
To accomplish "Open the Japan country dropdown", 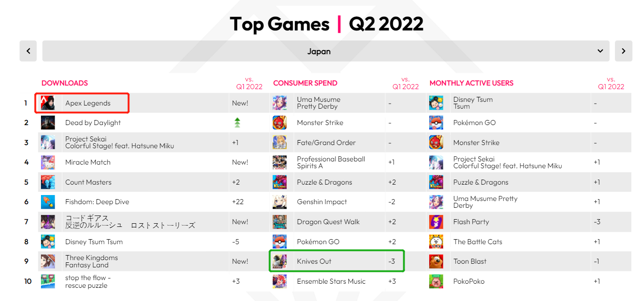I will click(x=319, y=51).
